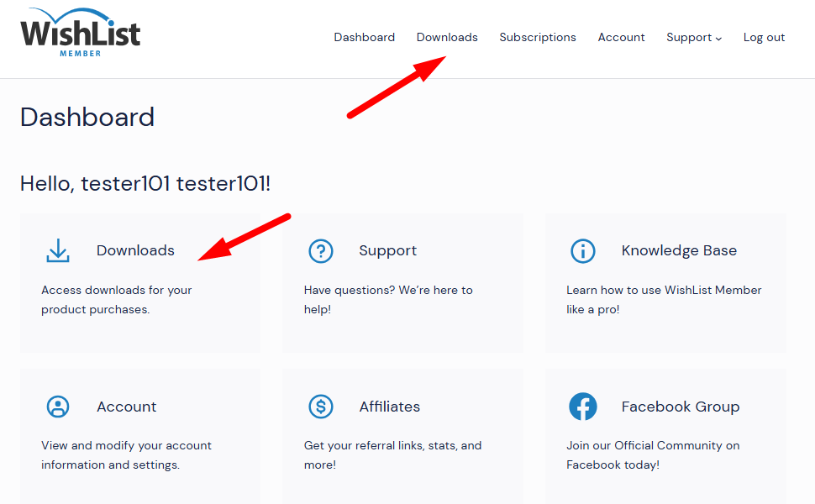
Task: Click the question mark icon on Support card
Action: [320, 250]
